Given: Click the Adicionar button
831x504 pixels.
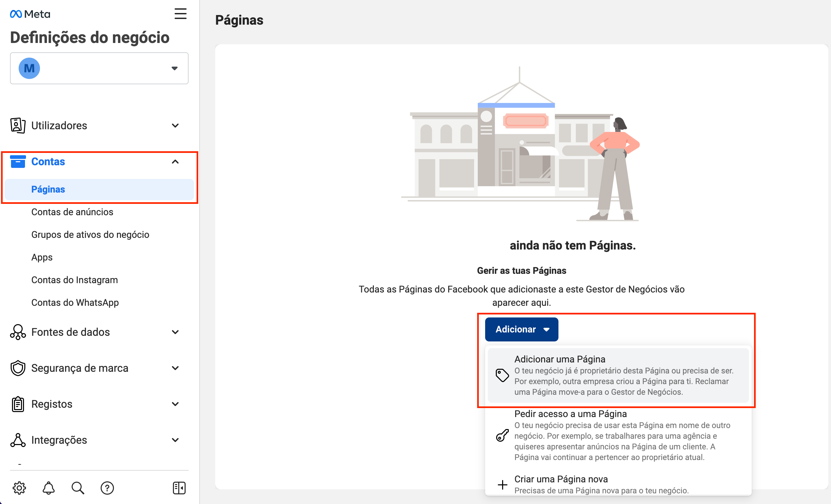Looking at the screenshot, I should 521,329.
